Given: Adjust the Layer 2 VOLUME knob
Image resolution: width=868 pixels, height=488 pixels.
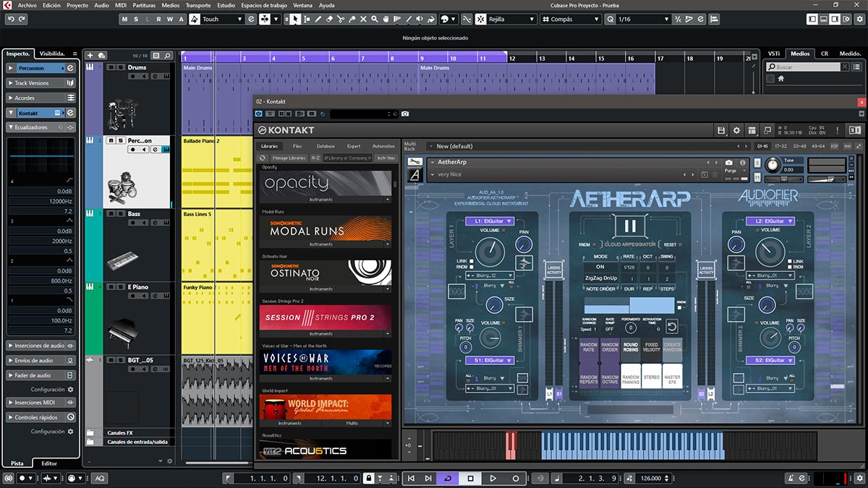Looking at the screenshot, I should (770, 252).
